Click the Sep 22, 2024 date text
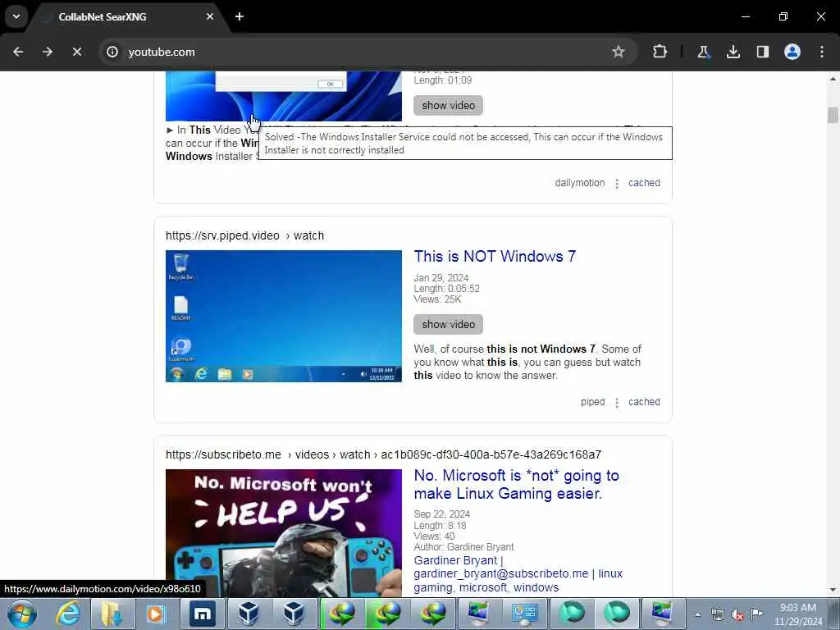 click(x=442, y=514)
